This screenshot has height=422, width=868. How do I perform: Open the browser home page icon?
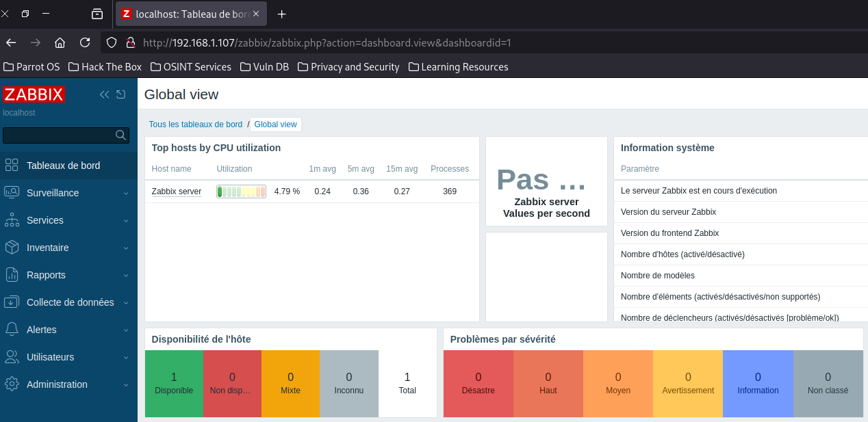pos(60,42)
